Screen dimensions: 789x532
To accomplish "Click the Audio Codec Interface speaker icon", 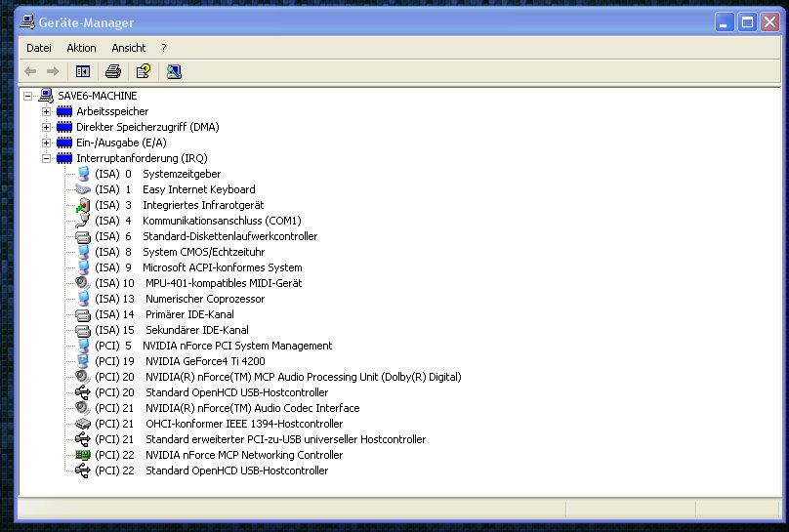I will click(83, 408).
